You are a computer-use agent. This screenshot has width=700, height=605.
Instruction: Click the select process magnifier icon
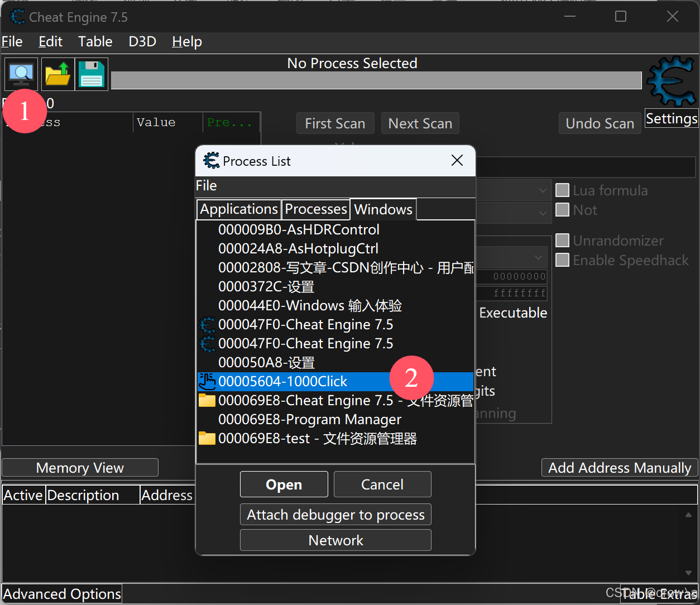tap(21, 74)
